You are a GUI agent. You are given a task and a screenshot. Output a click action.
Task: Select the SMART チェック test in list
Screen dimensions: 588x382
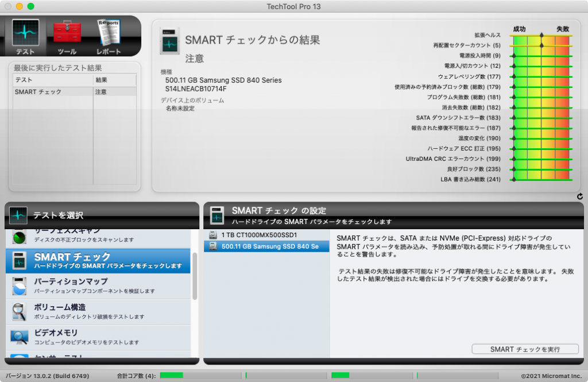tap(98, 261)
